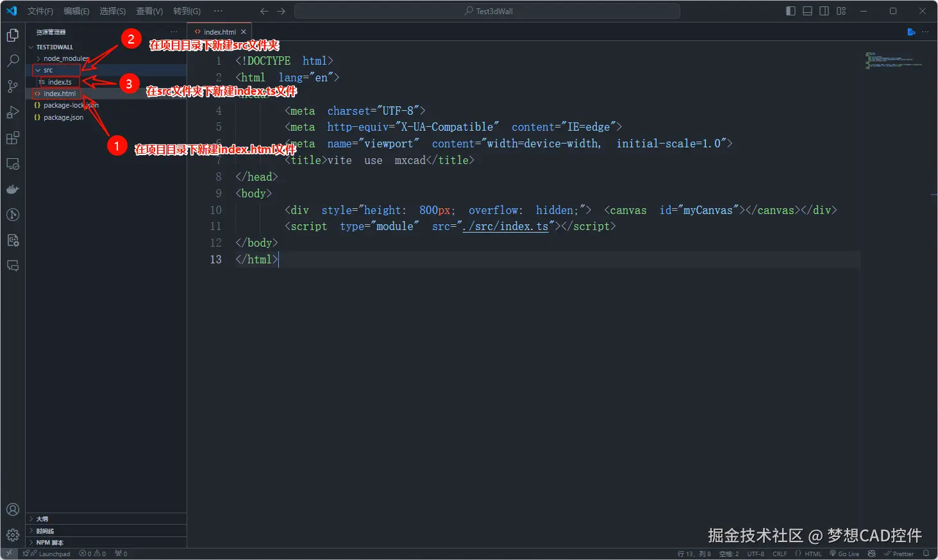Click the editor minimap
Image resolution: width=938 pixels, height=560 pixels.
[894, 60]
